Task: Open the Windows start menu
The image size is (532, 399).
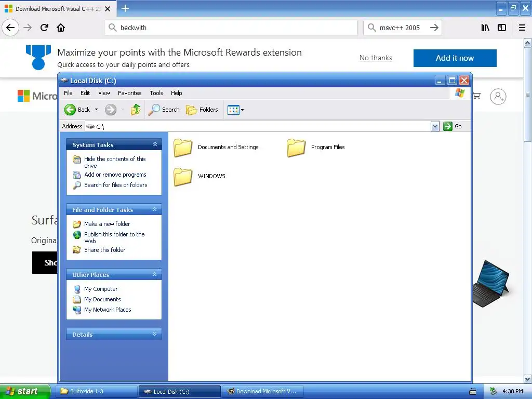Action: [24, 392]
